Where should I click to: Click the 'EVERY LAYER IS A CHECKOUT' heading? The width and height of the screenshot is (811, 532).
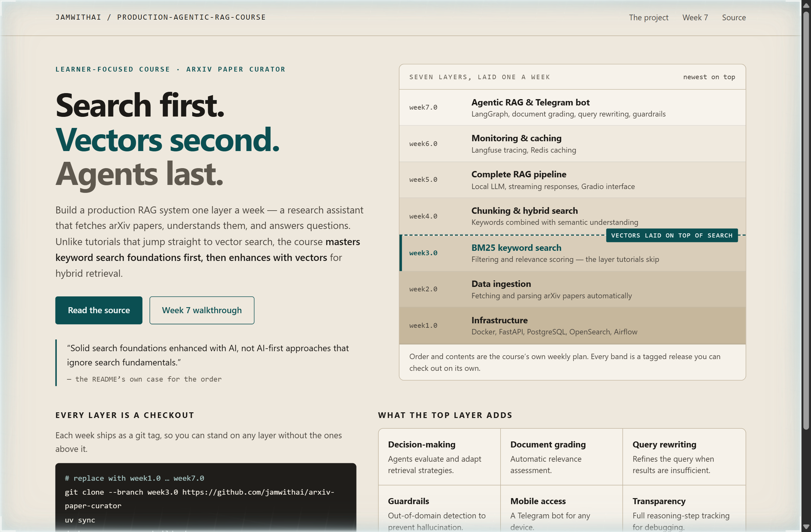(x=125, y=415)
